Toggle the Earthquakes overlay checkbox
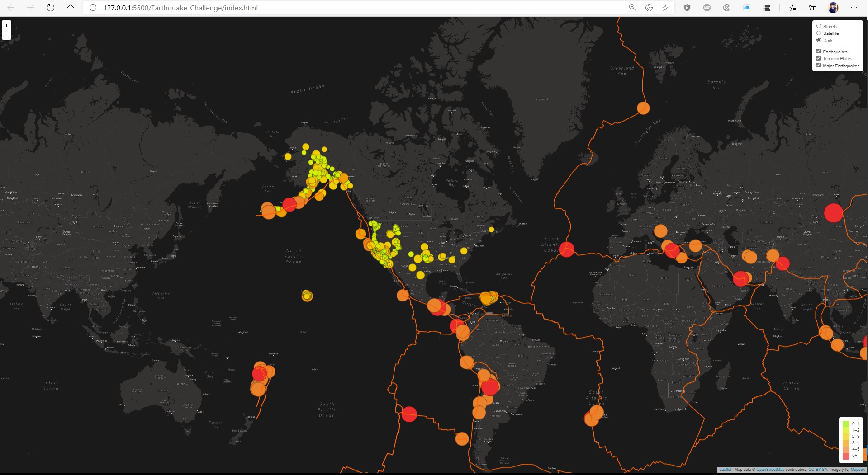Viewport: 868px width, 475px height. coord(818,52)
